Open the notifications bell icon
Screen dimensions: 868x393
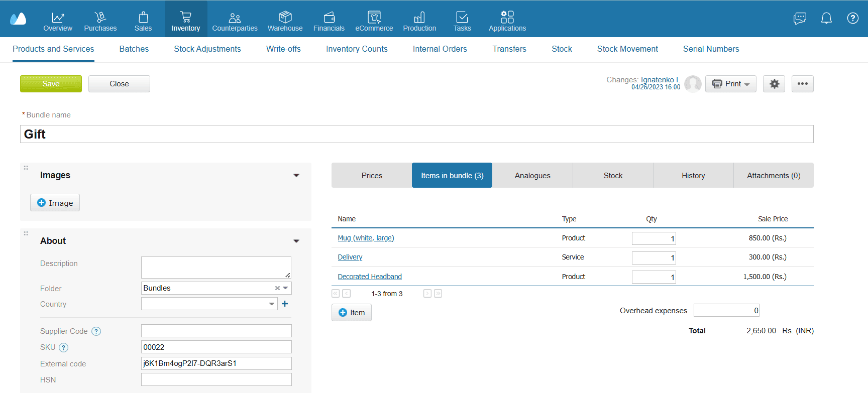(826, 19)
